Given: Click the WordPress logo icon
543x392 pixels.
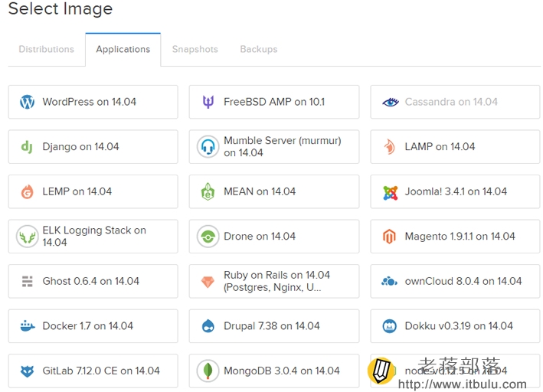Looking at the screenshot, I should 27,102.
